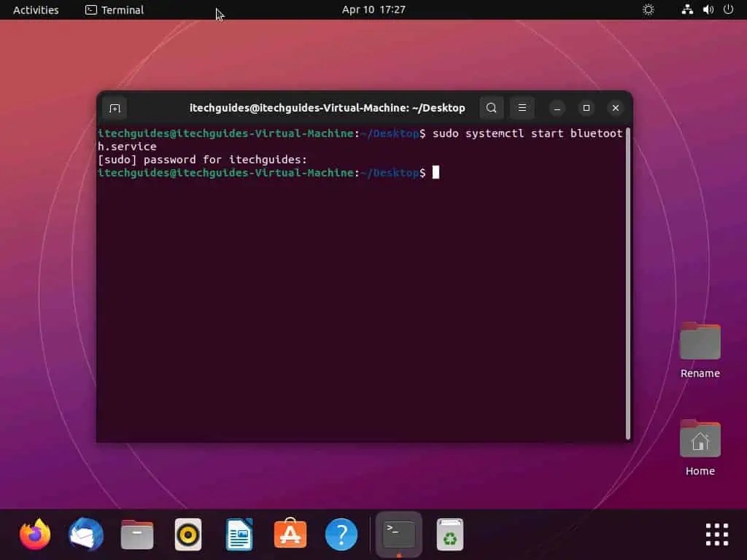Show the Applications grid
Viewport: 747px width, 560px height.
tap(716, 534)
